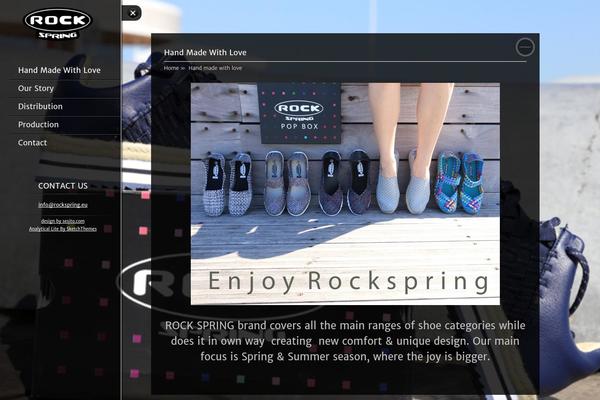Click the Rock Spring logo in sidebar

(x=58, y=24)
